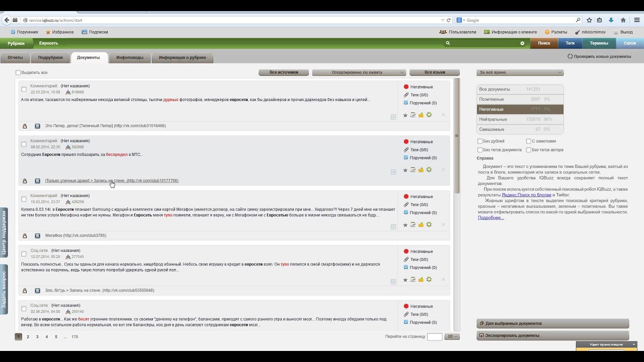Open the browser downloads arrow
Screen dimensions: 644x362
(611, 20)
